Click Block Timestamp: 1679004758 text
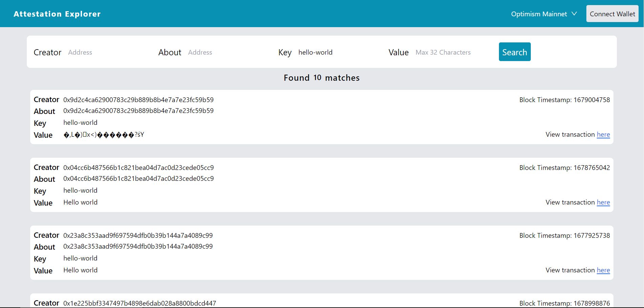The width and height of the screenshot is (644, 308). (x=565, y=100)
